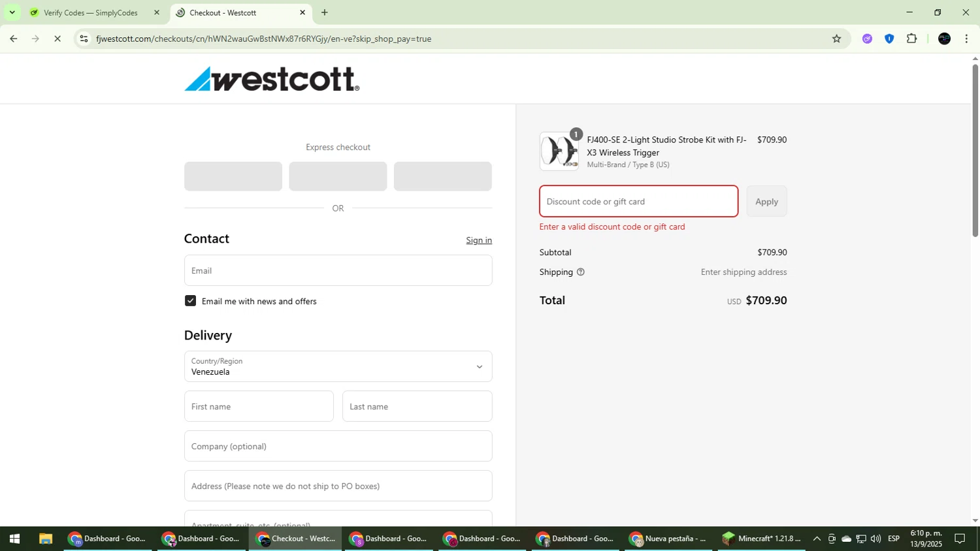Click the $709.90 total amount
This screenshot has height=551, width=980.
[x=766, y=300]
